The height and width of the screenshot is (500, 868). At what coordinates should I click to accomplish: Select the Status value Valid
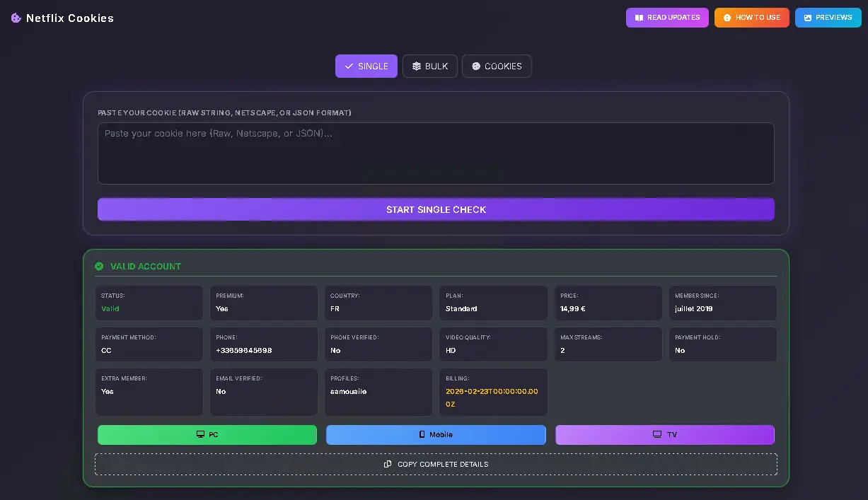110,309
